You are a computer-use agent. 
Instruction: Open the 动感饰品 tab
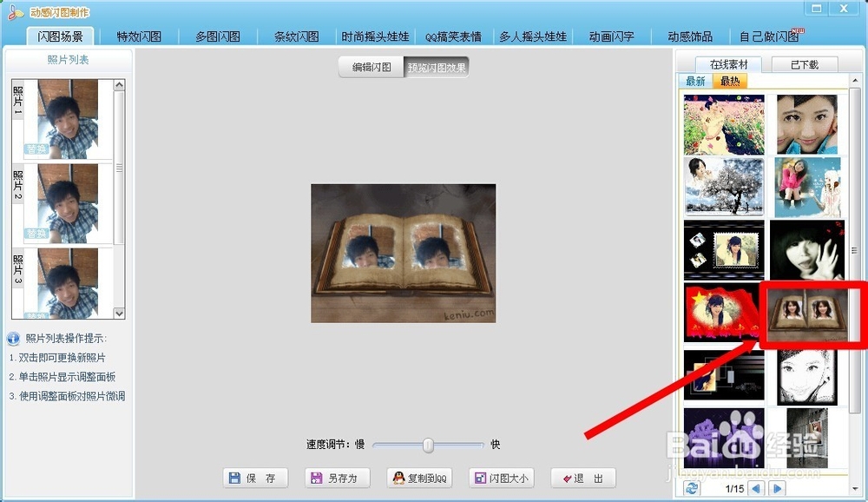pos(685,36)
